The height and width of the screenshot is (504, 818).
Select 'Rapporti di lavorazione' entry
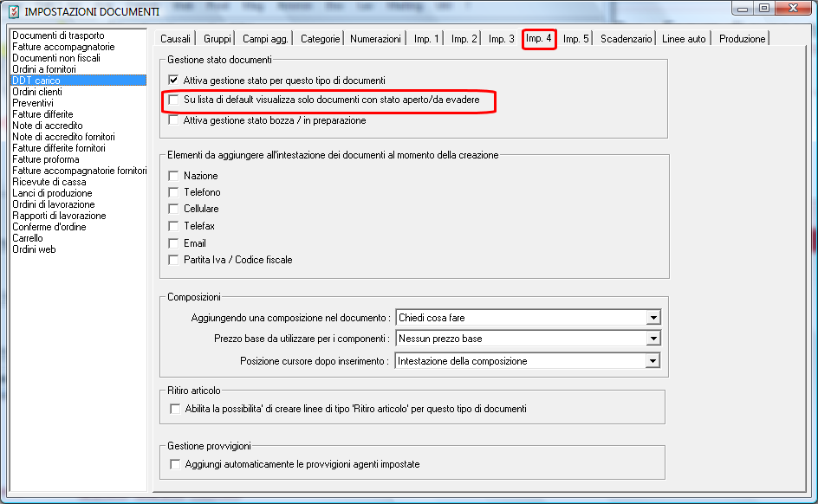click(78, 216)
